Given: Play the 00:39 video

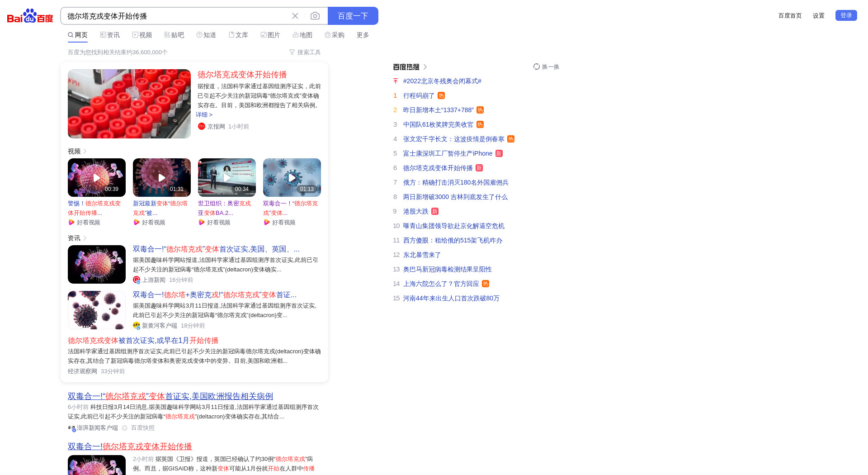Looking at the screenshot, I should (97, 177).
